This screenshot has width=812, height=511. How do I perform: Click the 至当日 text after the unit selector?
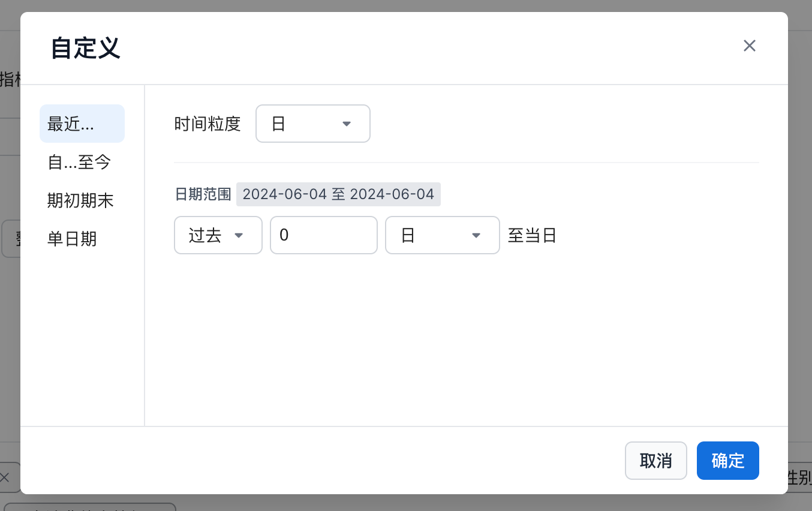533,235
